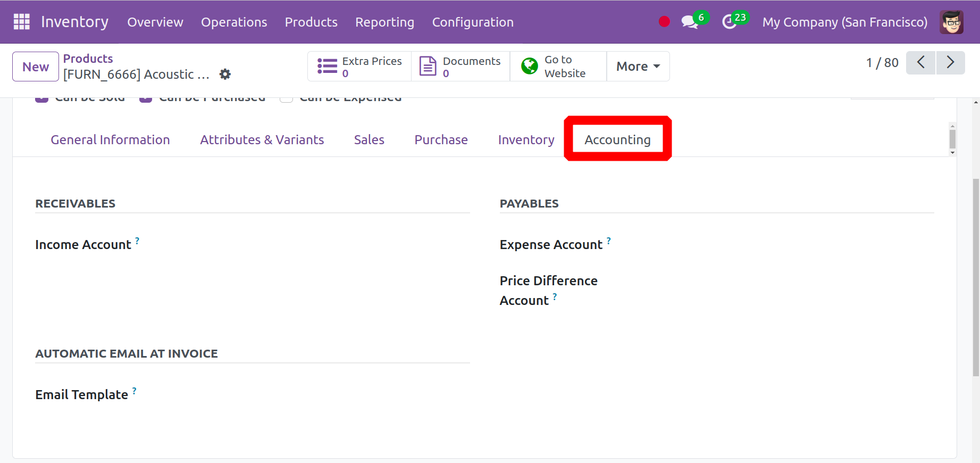Screen dimensions: 980x463
Task: Go to the previous product record arrow
Action: [x=921, y=63]
